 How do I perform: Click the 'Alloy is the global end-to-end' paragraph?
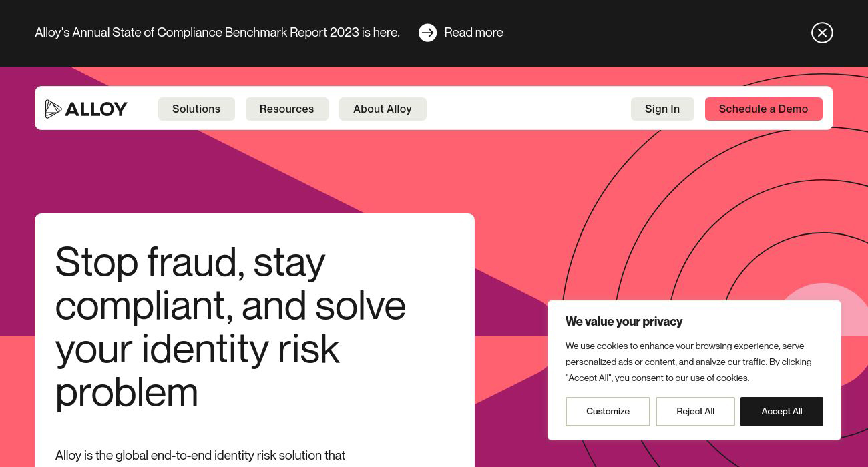[x=200, y=456]
